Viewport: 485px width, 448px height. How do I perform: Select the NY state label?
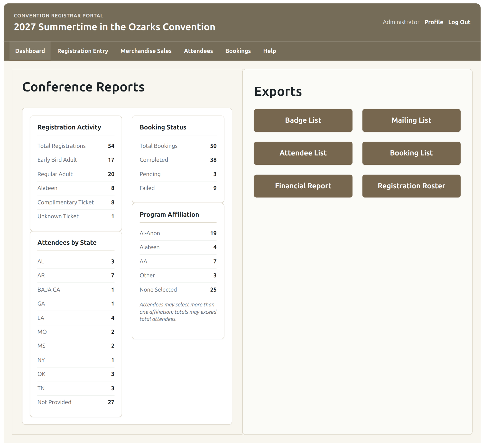[41, 360]
